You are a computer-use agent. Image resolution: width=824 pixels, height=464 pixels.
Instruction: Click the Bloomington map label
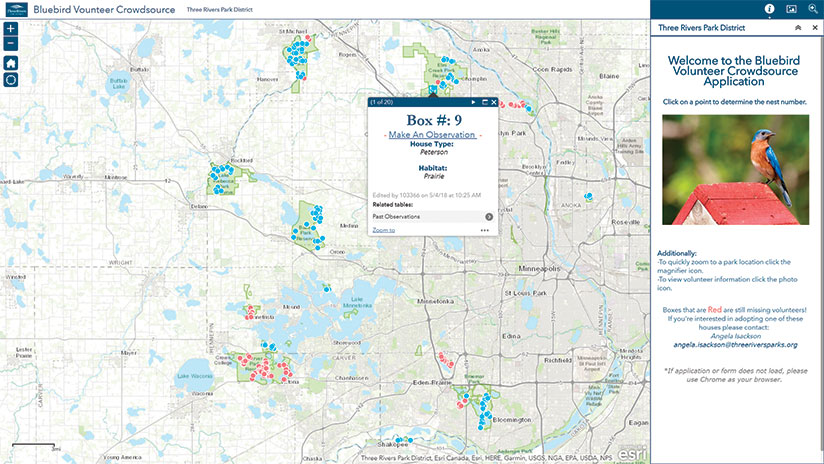coord(511,420)
